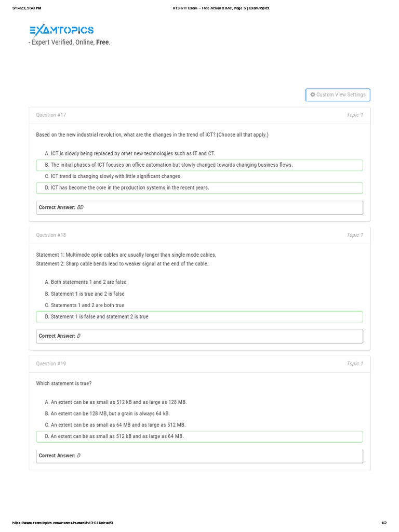This screenshot has width=399, height=532.
Task: Select 'Statement 1 is false and statement 2 is true'
Action: [x=97, y=317]
